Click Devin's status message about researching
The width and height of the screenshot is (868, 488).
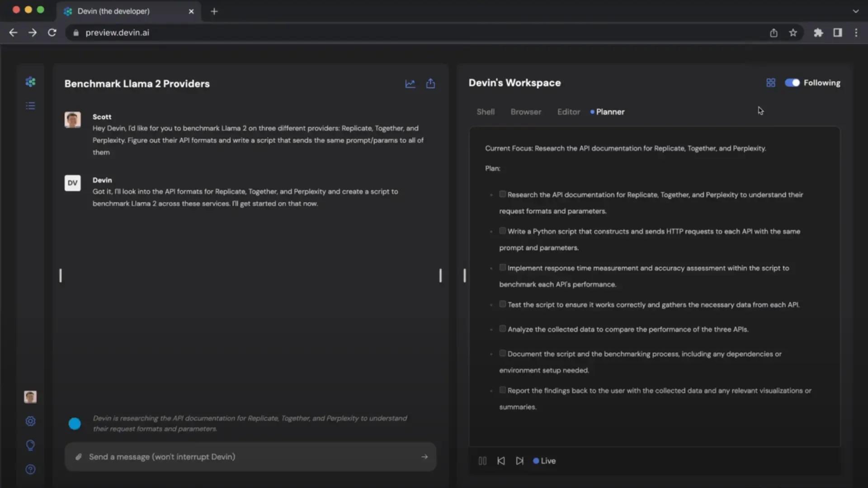point(250,423)
